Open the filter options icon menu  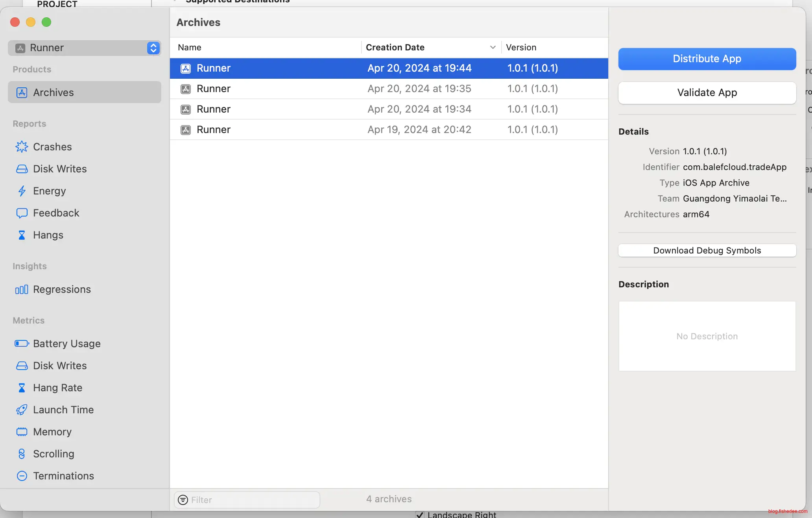[x=183, y=499]
